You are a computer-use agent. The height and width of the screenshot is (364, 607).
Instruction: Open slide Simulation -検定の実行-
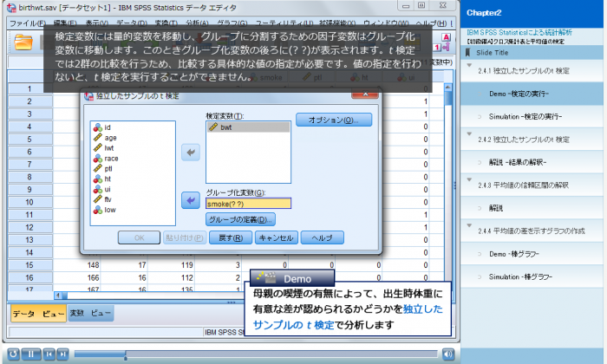point(532,116)
